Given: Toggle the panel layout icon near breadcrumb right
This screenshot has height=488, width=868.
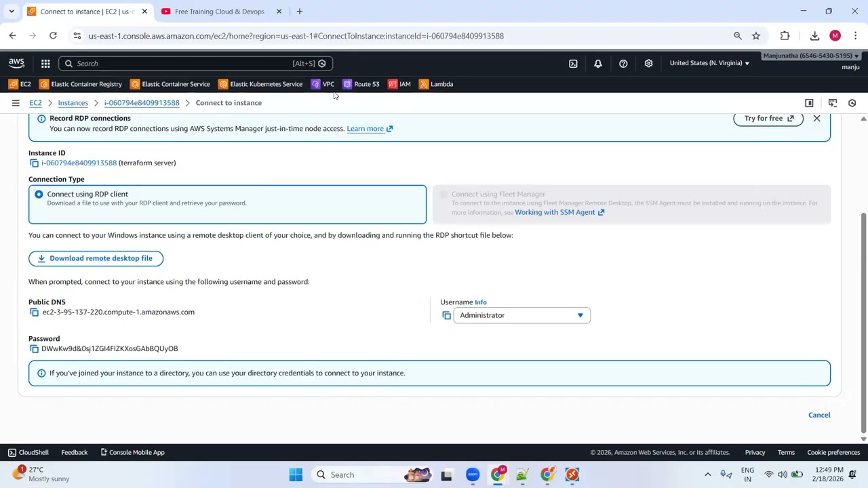Looking at the screenshot, I should (809, 103).
